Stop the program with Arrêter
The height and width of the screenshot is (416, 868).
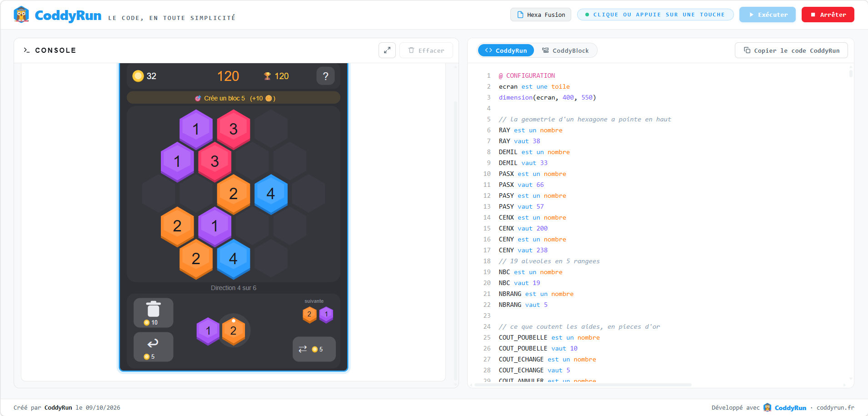pyautogui.click(x=828, y=15)
